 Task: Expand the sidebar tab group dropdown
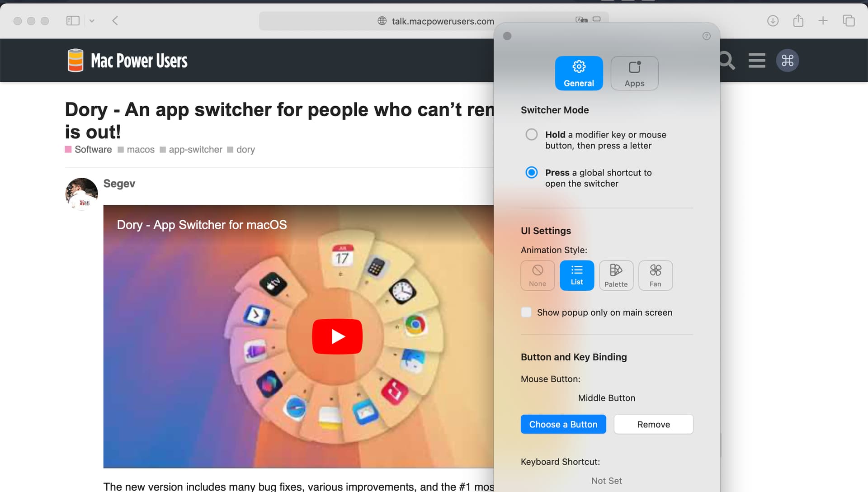[92, 21]
